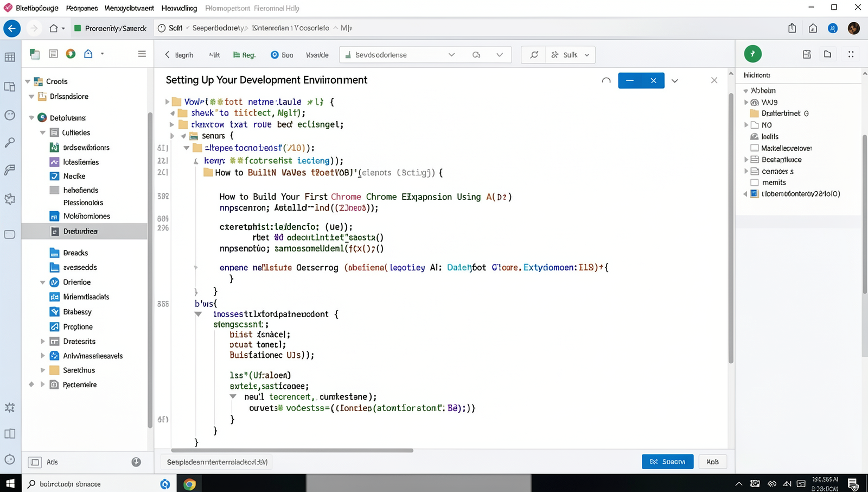Collapse the inossesttlxfordpatneuodont code block

198,314
